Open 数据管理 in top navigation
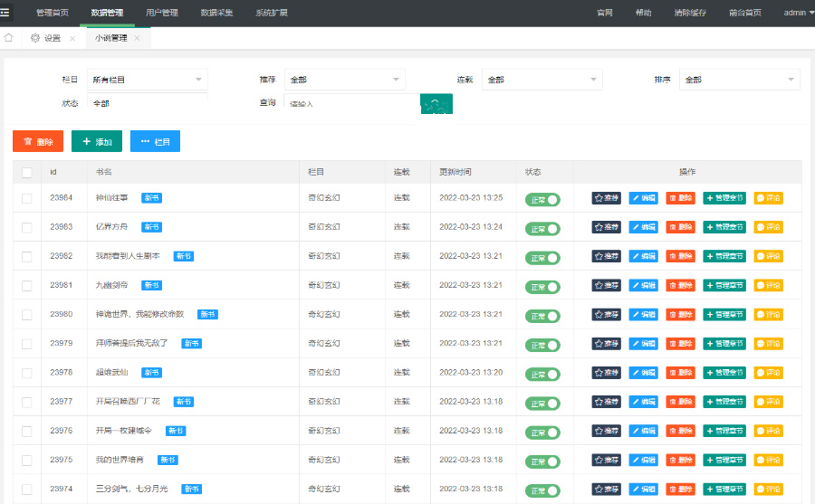Screen dimensions: 815x504 tap(107, 13)
